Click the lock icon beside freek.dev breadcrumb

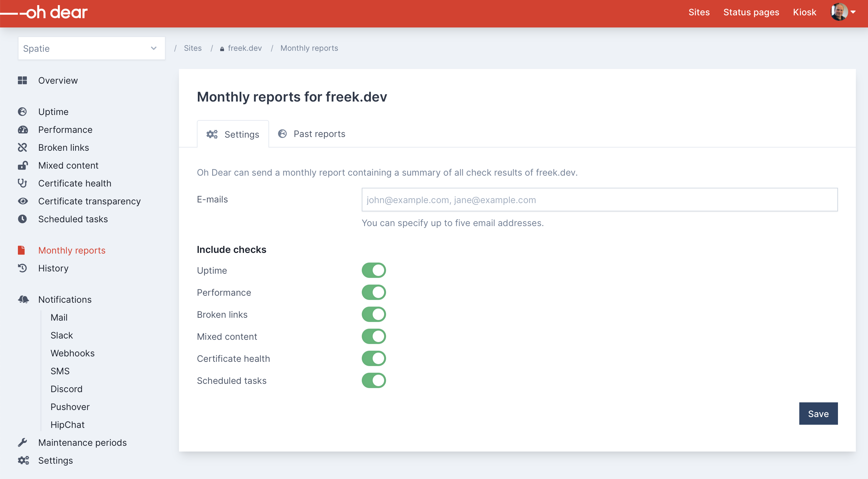pos(222,49)
